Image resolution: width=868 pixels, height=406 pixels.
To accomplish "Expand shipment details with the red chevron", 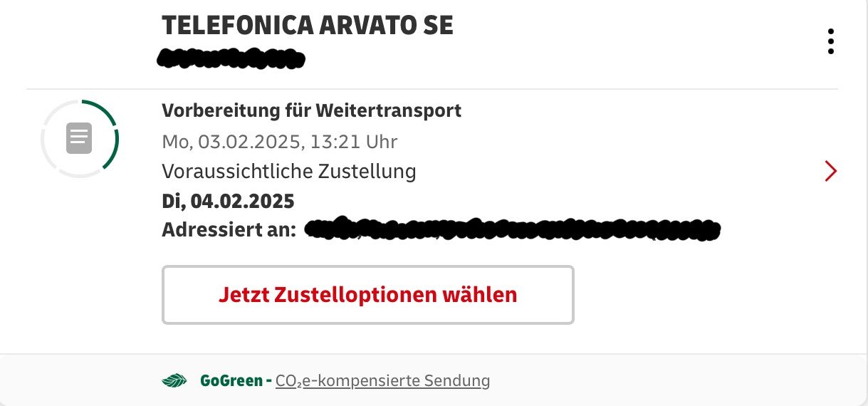I will pyautogui.click(x=830, y=171).
